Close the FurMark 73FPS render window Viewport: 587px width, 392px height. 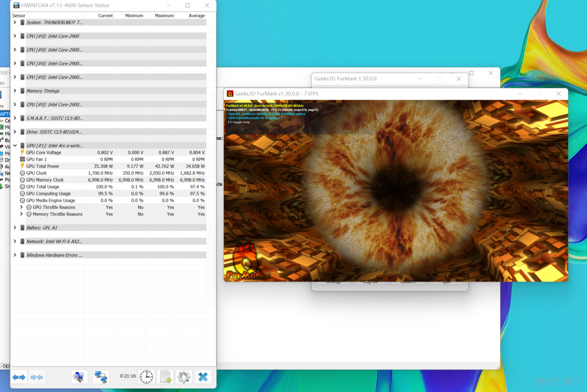[x=559, y=94]
